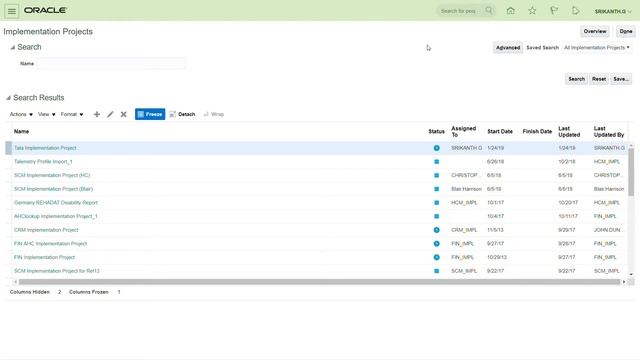640x360 pixels.
Task: Click status icon for Telemetry Profile Import_1
Action: [x=436, y=162]
